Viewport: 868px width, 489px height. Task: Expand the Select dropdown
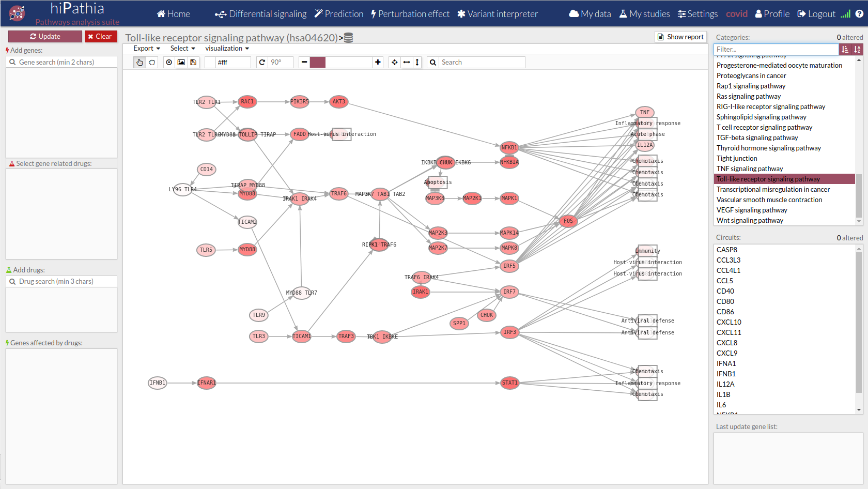(182, 48)
